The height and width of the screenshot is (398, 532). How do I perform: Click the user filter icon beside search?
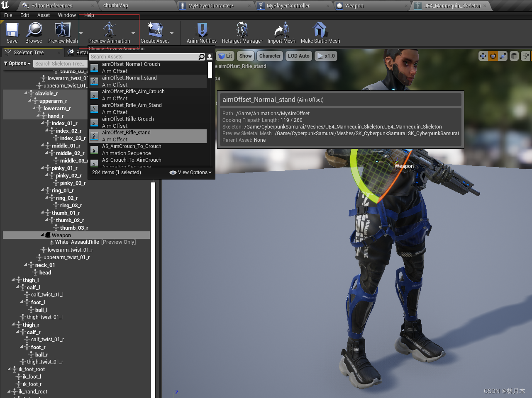tap(210, 57)
